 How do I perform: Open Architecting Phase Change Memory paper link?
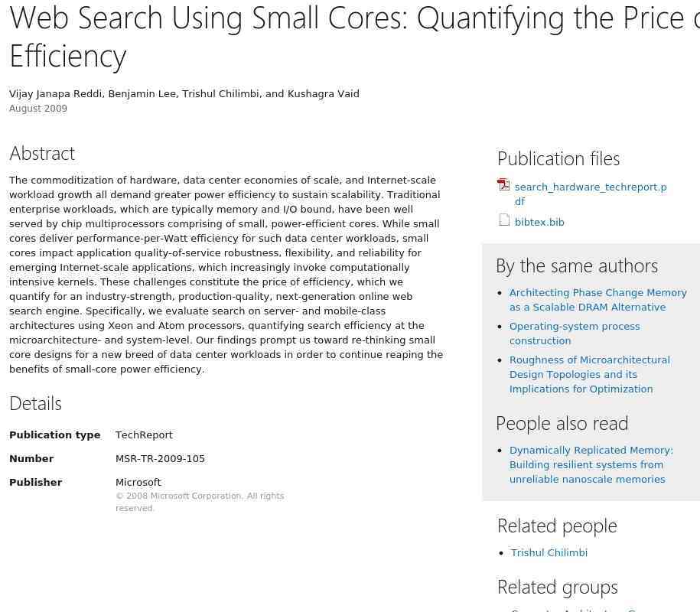tap(597, 300)
